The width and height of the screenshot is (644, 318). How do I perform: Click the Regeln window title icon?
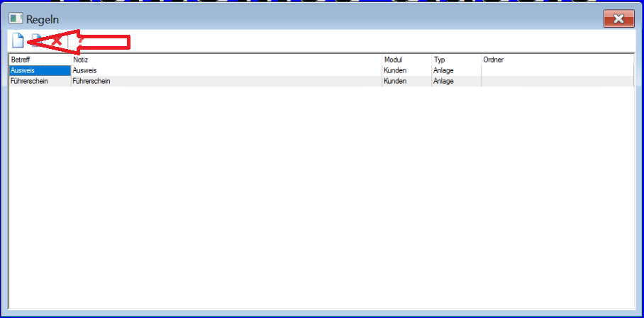tap(16, 18)
